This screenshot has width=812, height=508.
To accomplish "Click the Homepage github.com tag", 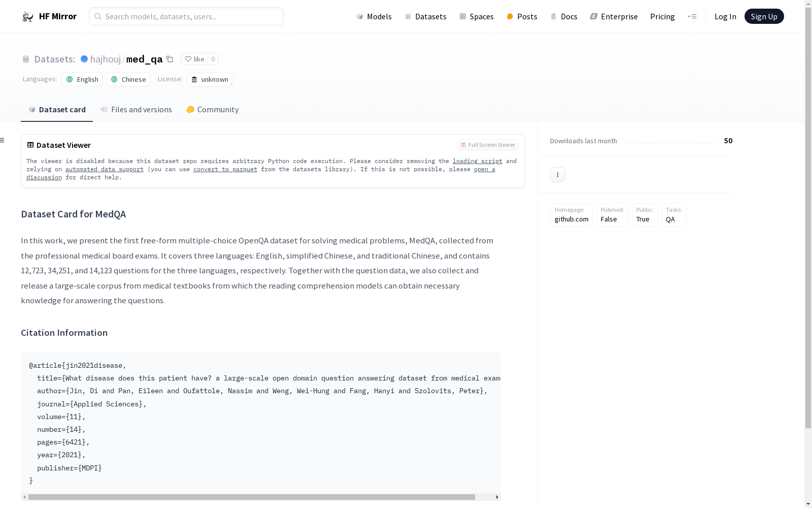I will 571,215.
